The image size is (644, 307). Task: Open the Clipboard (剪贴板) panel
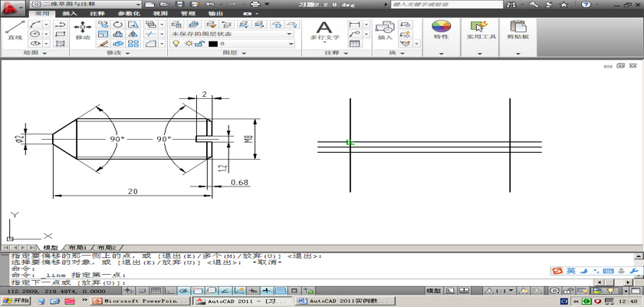pyautogui.click(x=518, y=31)
